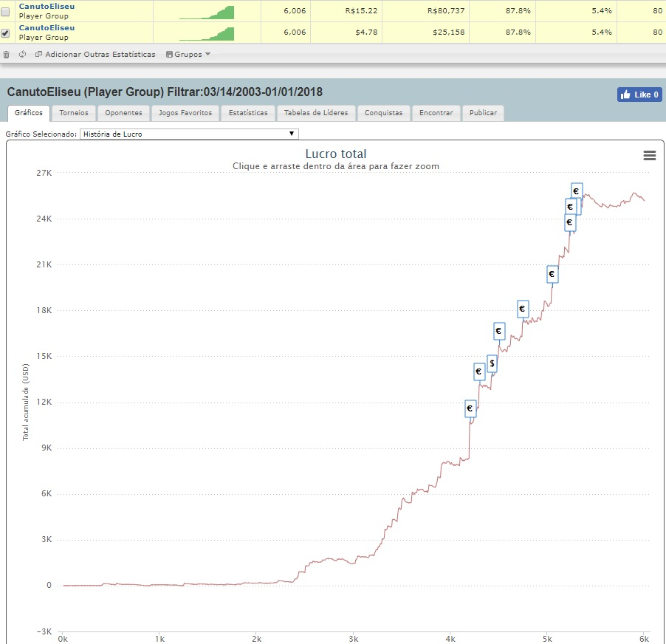666x644 pixels.
Task: Open the História de Lucro chart selector
Action: click(x=189, y=134)
